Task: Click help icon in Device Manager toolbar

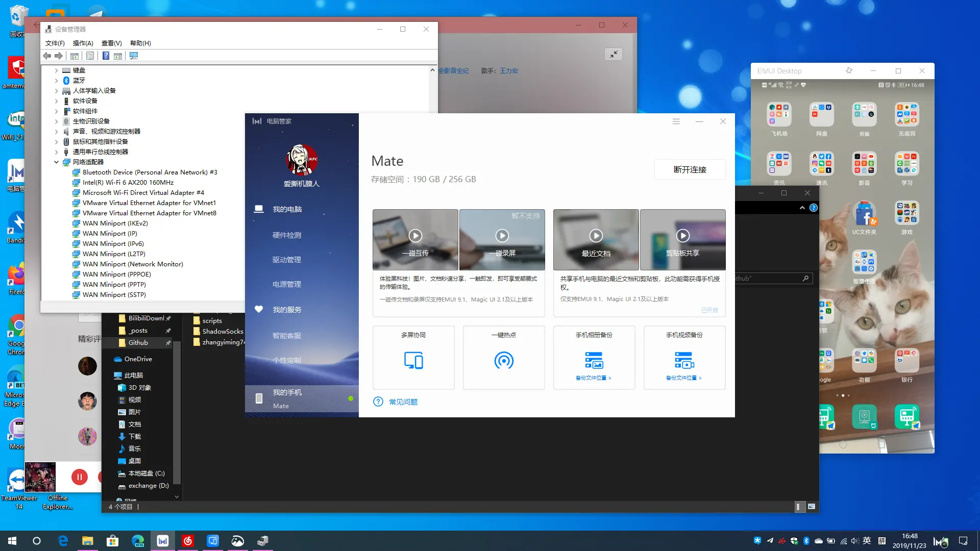Action: (x=106, y=56)
